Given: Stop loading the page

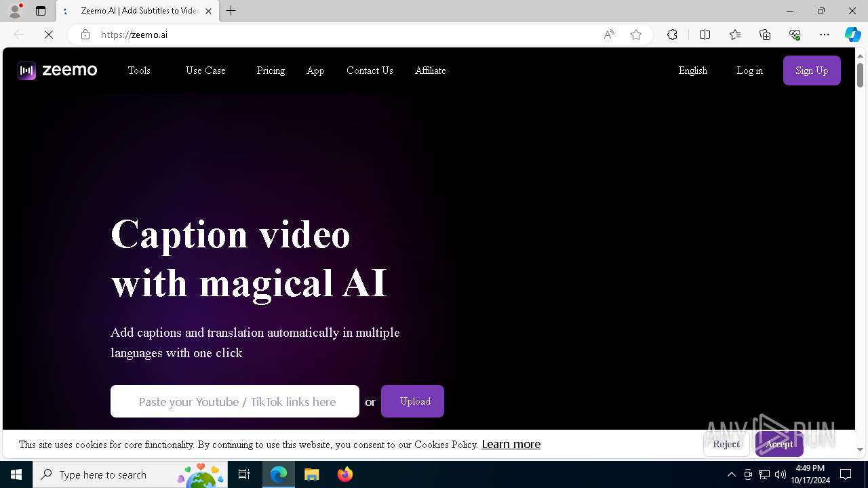Looking at the screenshot, I should click(49, 35).
